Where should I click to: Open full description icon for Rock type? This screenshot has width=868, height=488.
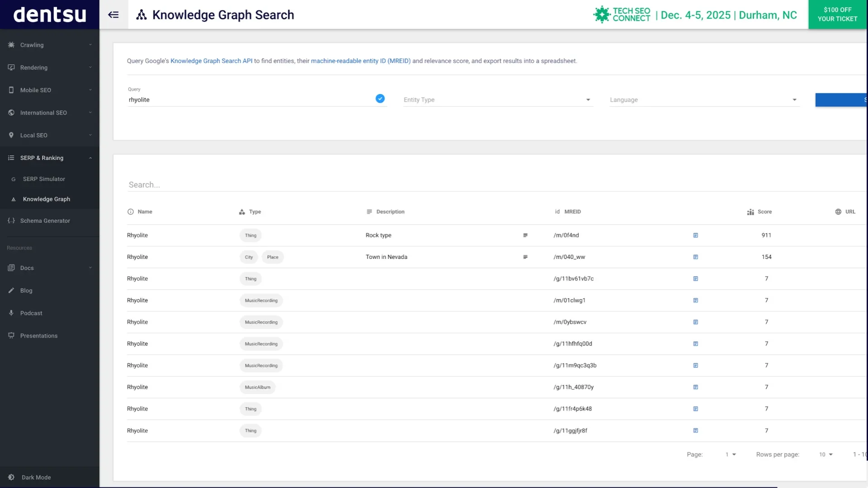525,235
